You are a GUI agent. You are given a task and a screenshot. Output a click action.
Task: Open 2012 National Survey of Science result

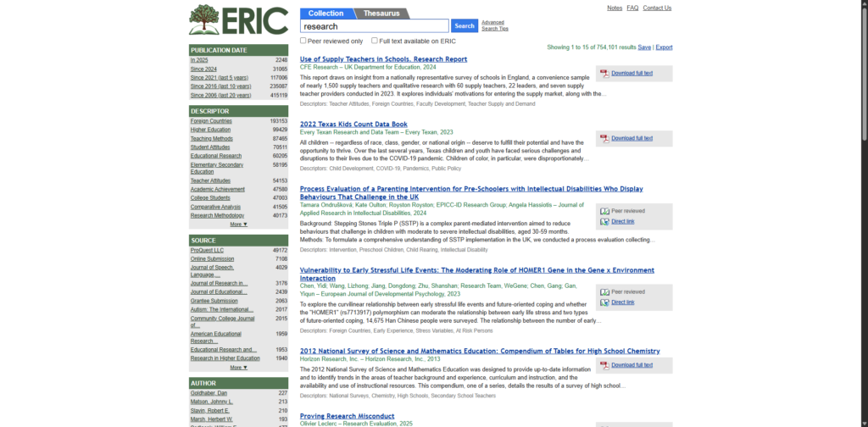[480, 352]
